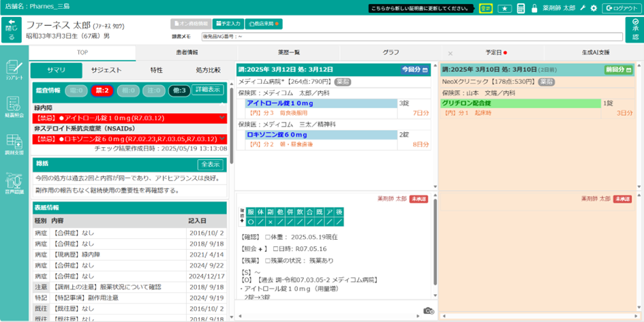Click in the 請書メモ input field

click(x=409, y=36)
